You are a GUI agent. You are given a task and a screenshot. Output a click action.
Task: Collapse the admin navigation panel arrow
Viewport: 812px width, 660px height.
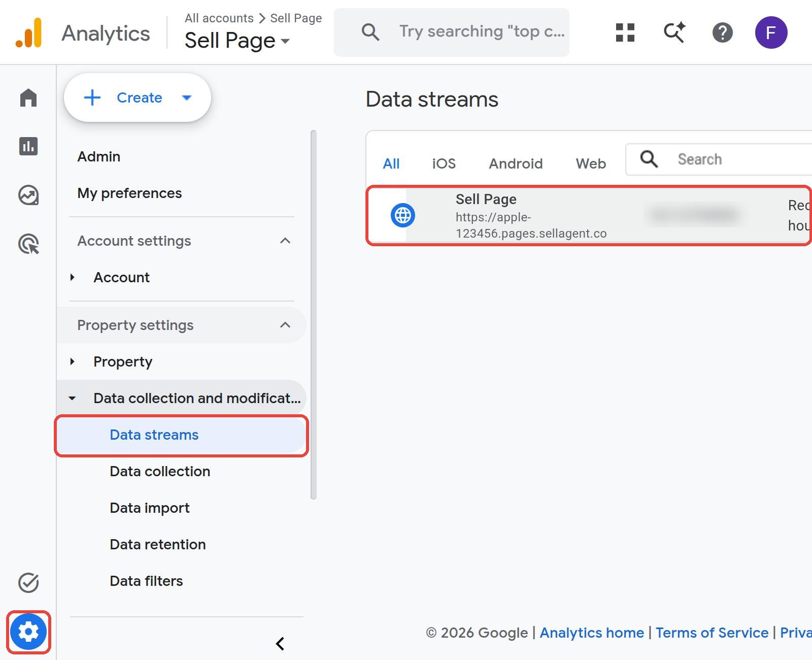click(x=280, y=643)
